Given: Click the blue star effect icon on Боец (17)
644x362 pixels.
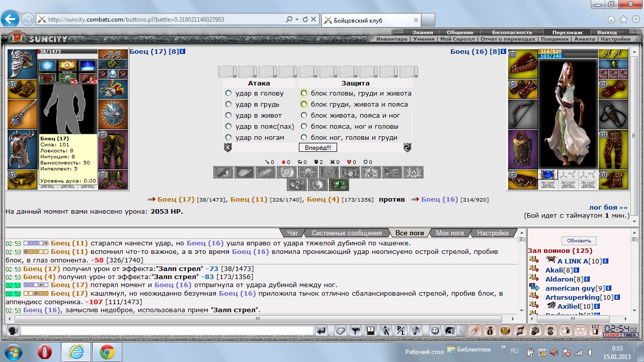Looking at the screenshot, I should [48, 66].
